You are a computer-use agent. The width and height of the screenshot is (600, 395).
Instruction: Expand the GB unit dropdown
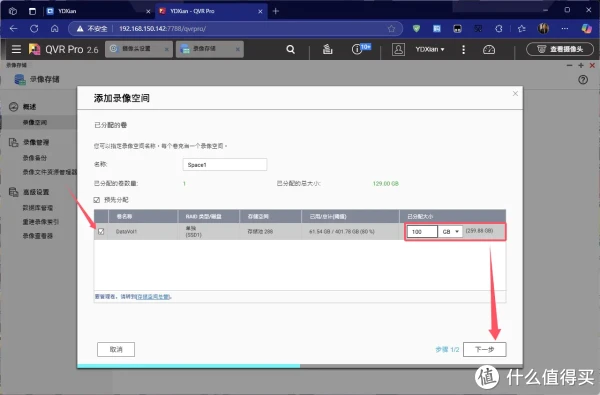[450, 232]
